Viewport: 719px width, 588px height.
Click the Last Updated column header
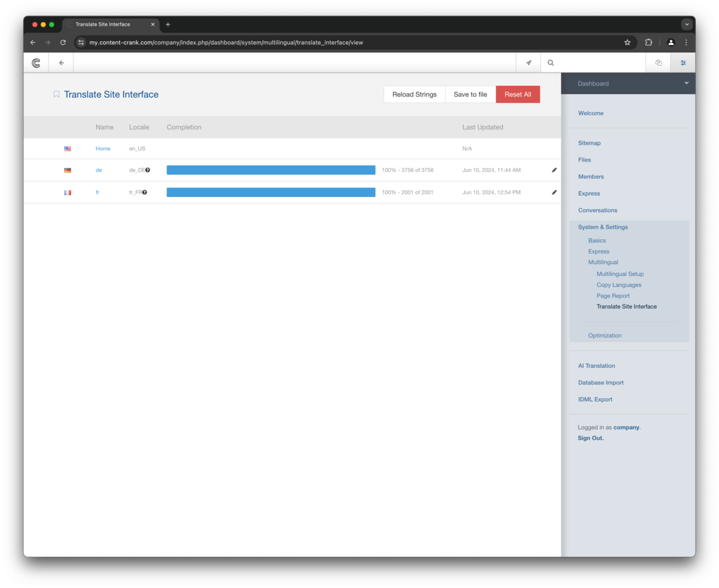coord(482,127)
